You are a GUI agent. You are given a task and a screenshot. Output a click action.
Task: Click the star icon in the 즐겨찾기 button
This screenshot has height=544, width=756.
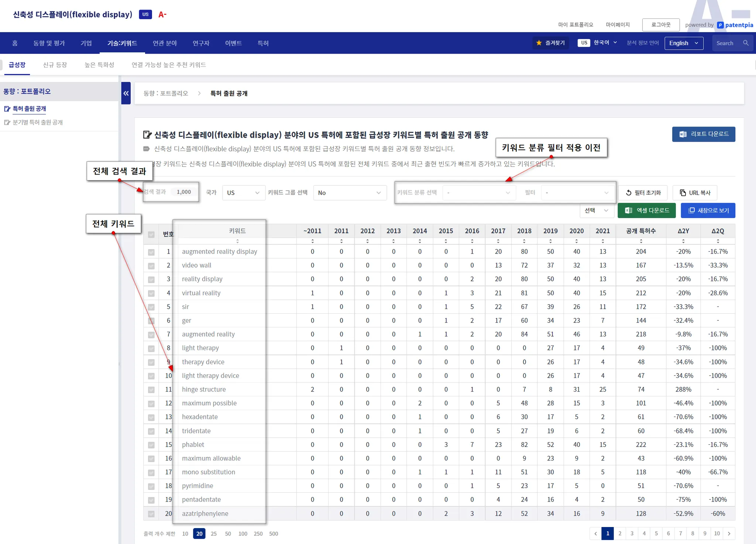[x=539, y=43]
